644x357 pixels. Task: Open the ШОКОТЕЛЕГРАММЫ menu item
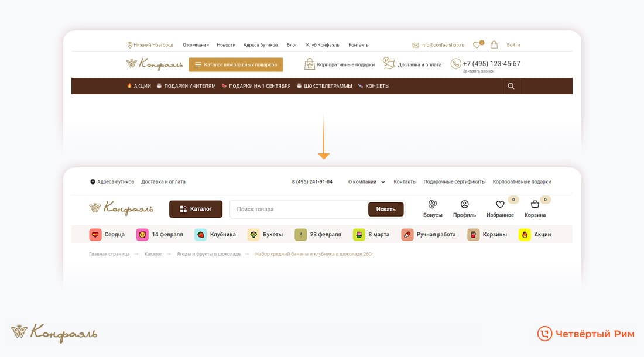pos(324,86)
